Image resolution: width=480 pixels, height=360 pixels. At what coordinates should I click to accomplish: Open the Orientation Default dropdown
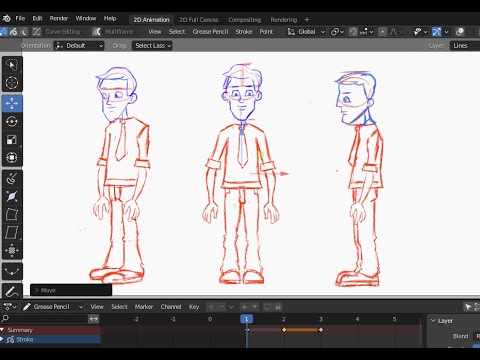coord(79,46)
